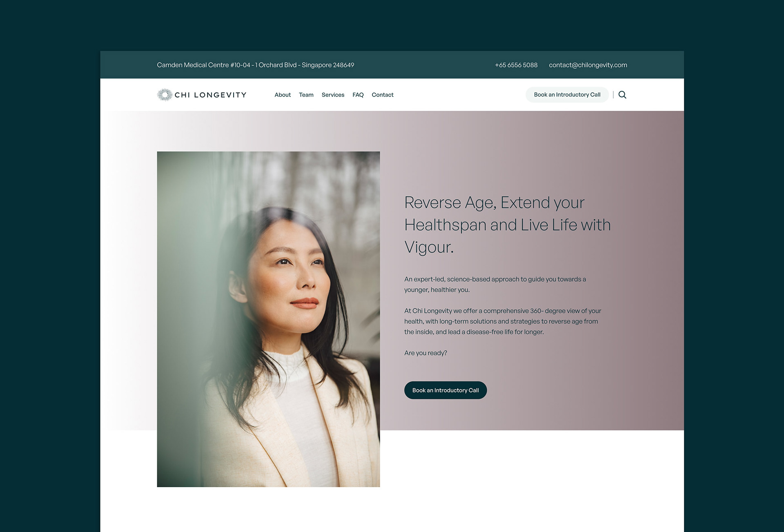Image resolution: width=784 pixels, height=532 pixels.
Task: Click the header Book an Introductory Call button
Action: [567, 95]
